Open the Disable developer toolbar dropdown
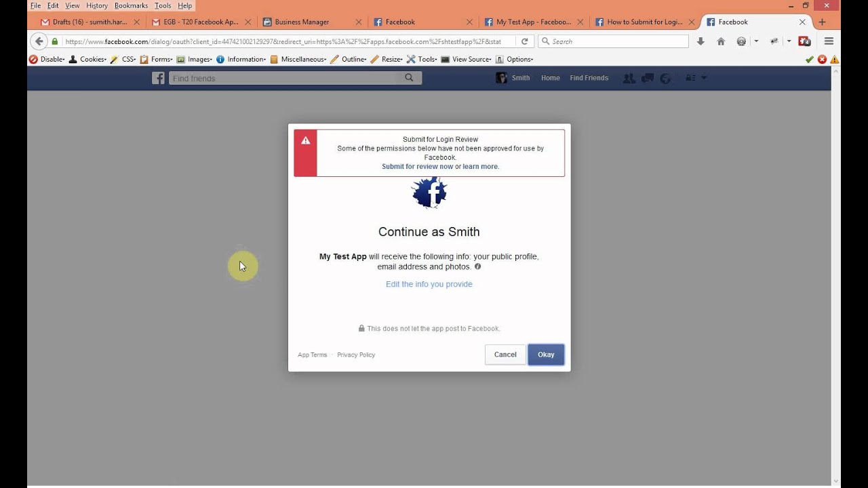 pos(47,59)
